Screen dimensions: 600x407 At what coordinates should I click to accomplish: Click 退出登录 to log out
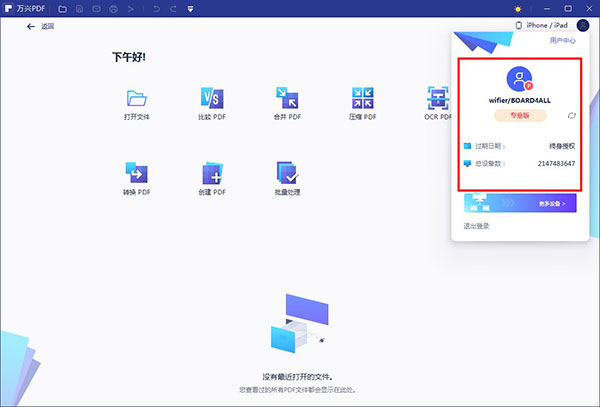click(x=476, y=226)
